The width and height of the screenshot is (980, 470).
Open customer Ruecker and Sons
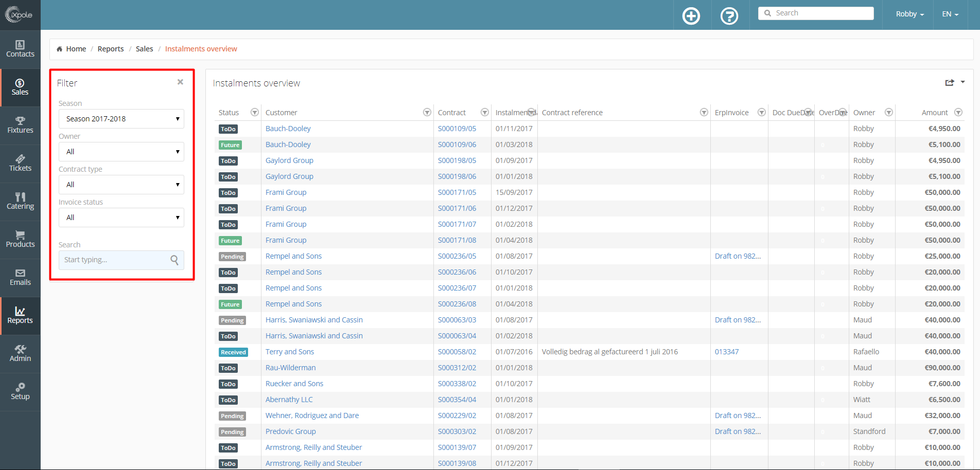tap(294, 384)
